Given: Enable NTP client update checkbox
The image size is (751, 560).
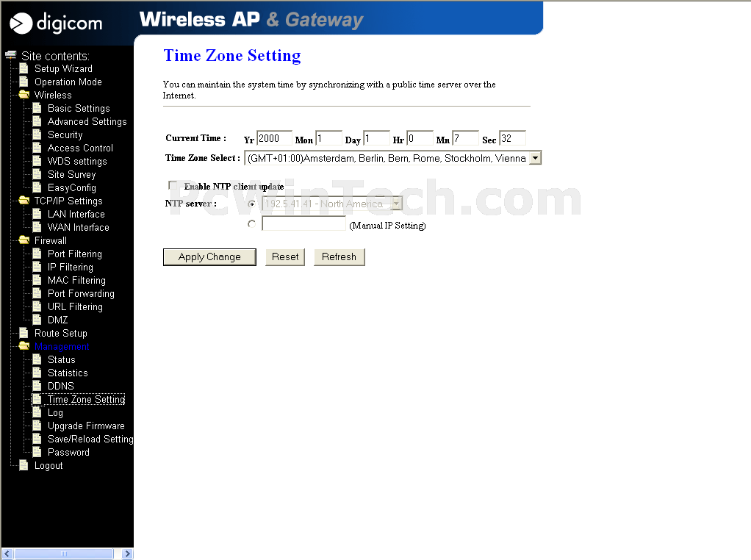Looking at the screenshot, I should pos(173,185).
